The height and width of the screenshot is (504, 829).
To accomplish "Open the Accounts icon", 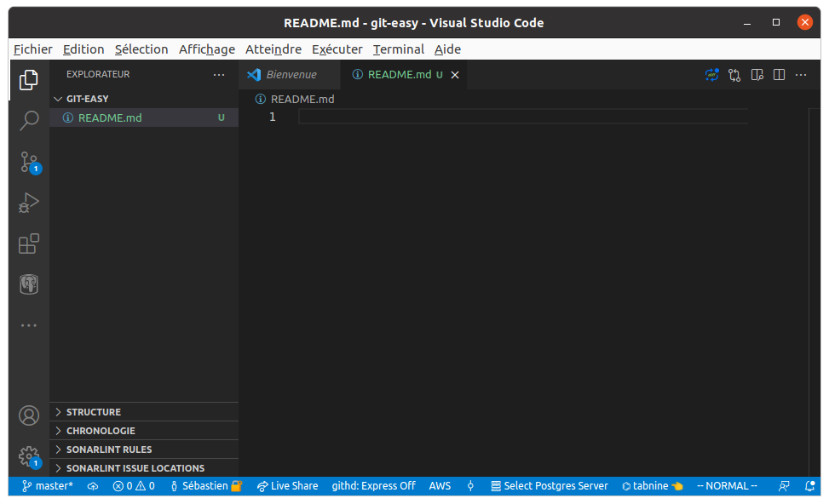I will click(29, 415).
